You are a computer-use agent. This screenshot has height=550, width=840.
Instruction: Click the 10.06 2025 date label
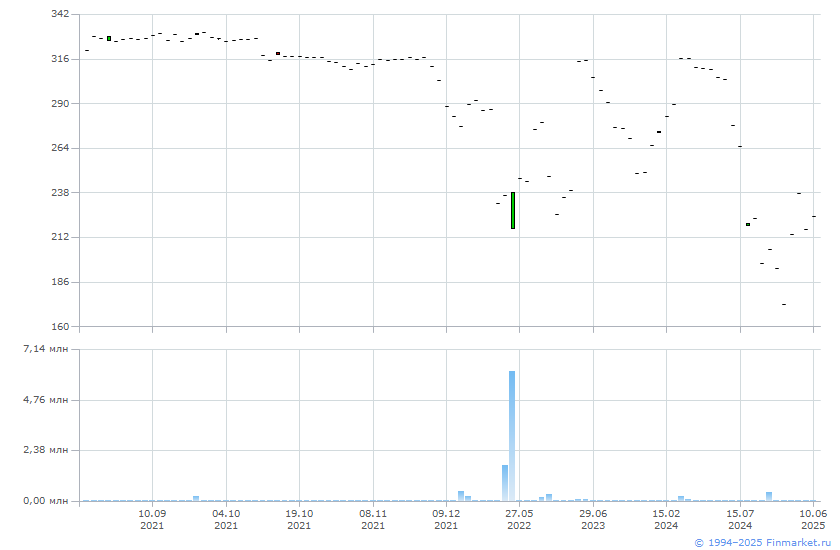(813, 519)
